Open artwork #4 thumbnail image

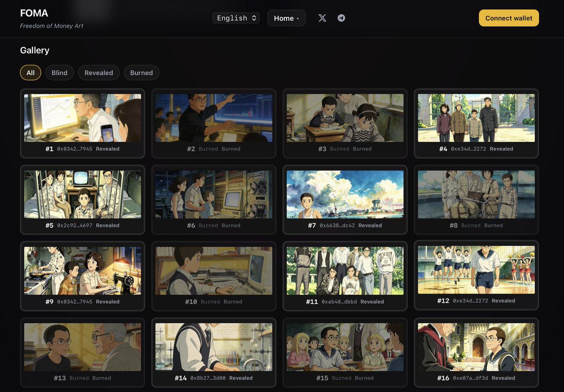(x=476, y=118)
